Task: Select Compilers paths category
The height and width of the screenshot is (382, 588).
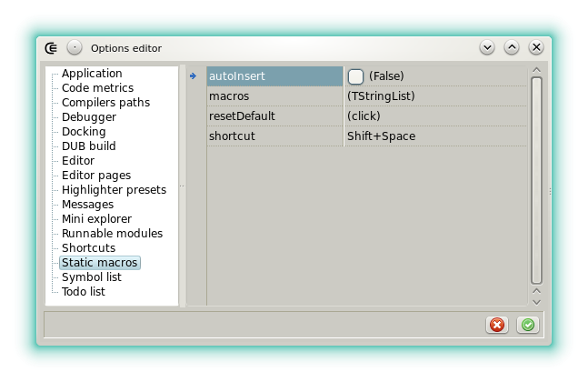Action: pos(105,103)
